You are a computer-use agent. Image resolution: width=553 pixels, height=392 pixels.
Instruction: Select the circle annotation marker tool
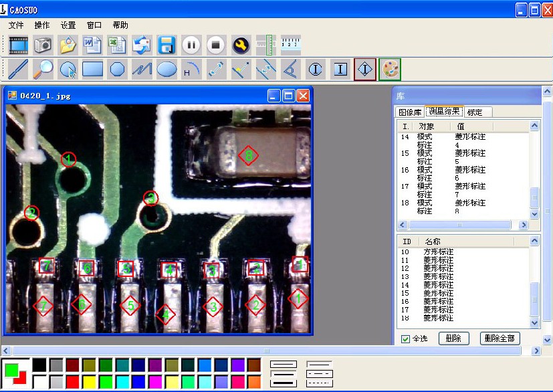(316, 69)
